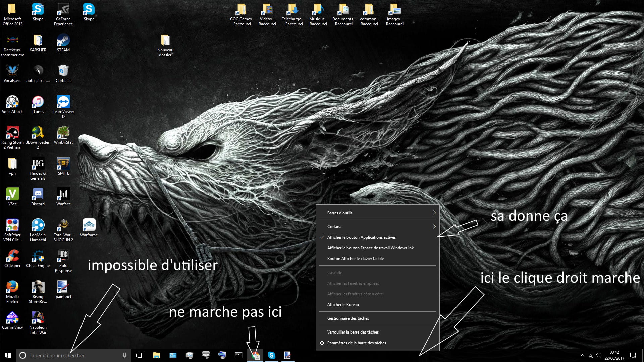644x362 pixels.
Task: Switch to Chrome in the taskbar
Action: 255,355
